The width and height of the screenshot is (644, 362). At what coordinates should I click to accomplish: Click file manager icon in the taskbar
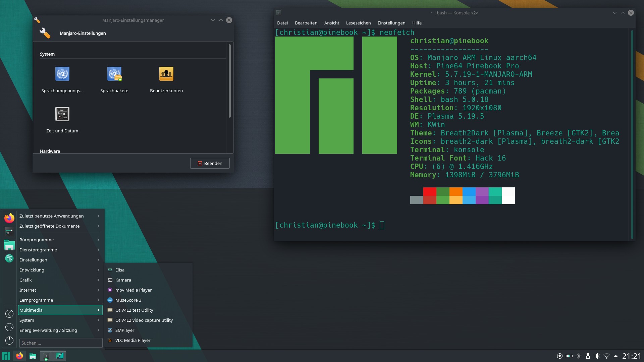pyautogui.click(x=33, y=356)
